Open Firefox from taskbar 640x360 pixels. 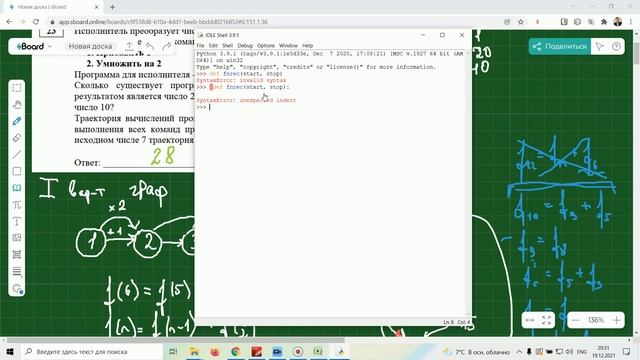click(215, 351)
